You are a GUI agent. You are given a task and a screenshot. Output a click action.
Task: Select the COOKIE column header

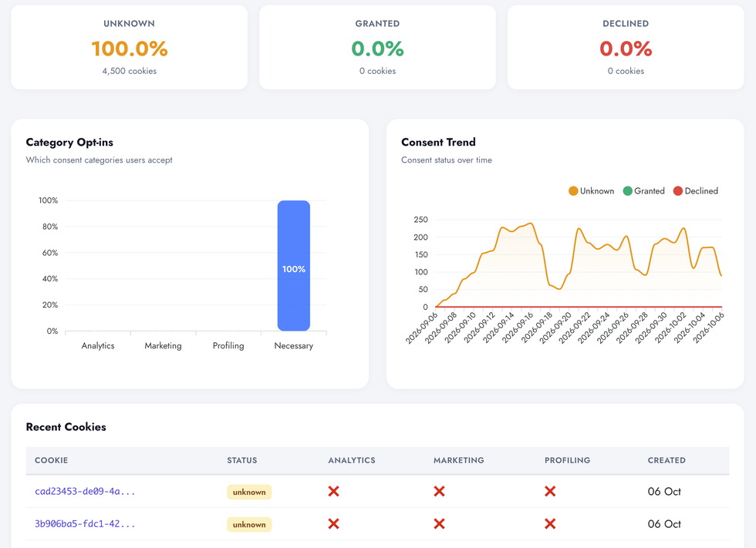click(51, 460)
